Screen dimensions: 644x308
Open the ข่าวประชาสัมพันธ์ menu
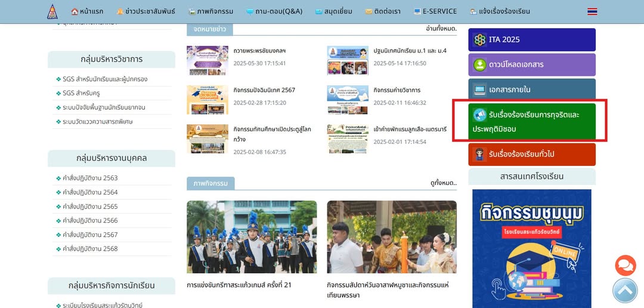[145, 11]
